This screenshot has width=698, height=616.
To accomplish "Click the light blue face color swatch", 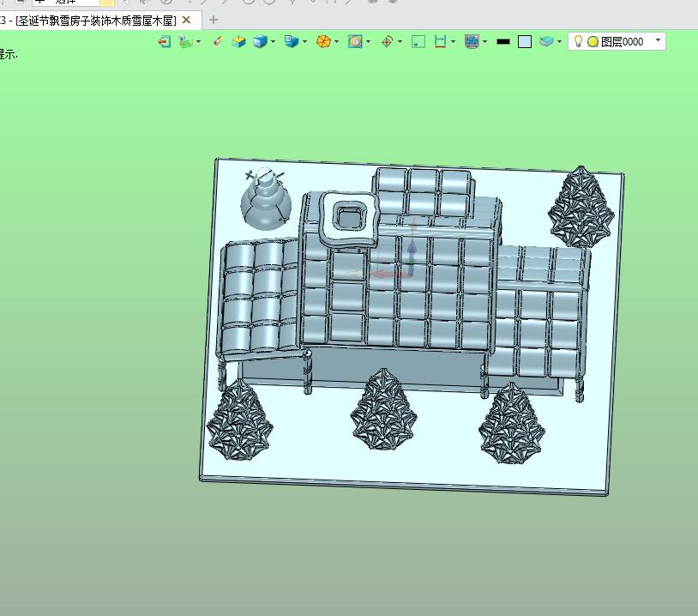I will (525, 42).
